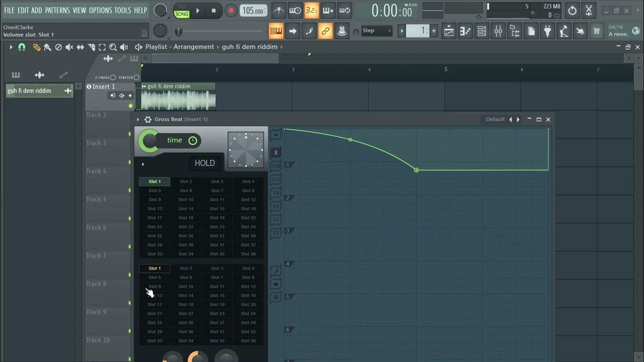
Task: Toggle the multilink to controllers knob icon
Action: 342,31
